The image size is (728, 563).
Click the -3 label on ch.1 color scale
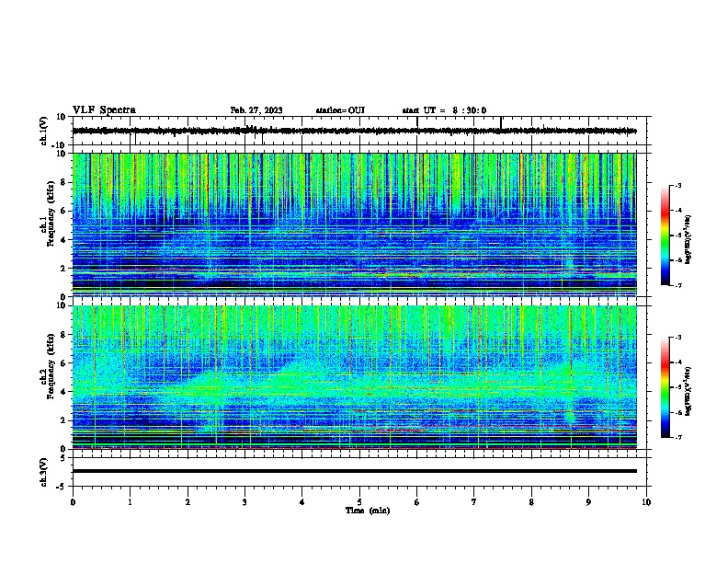point(677,185)
